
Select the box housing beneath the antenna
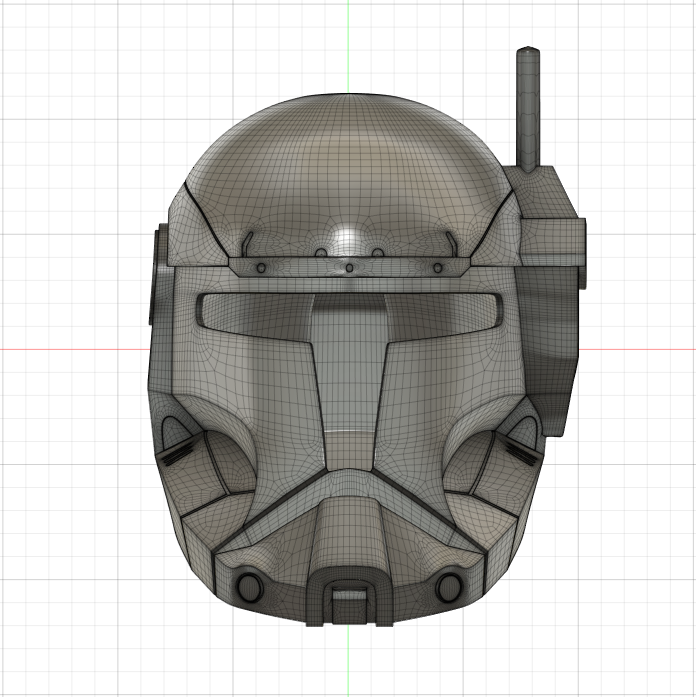pos(549,216)
